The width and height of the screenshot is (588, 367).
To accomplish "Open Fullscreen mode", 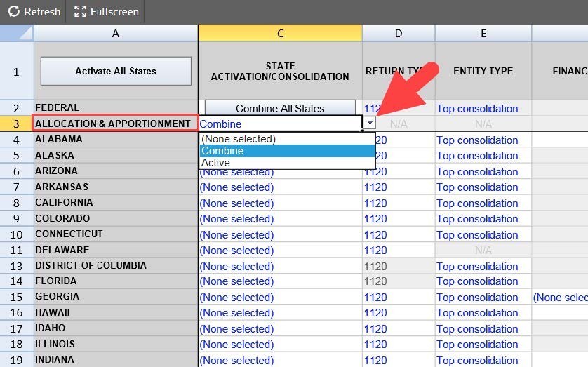I will (x=107, y=12).
